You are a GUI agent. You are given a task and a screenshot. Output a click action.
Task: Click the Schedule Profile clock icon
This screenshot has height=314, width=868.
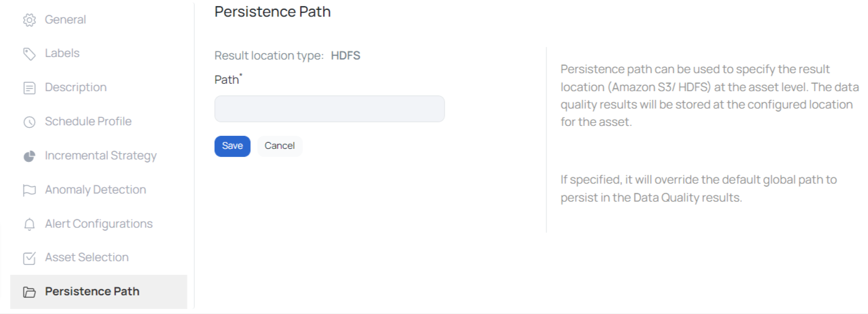tap(29, 122)
